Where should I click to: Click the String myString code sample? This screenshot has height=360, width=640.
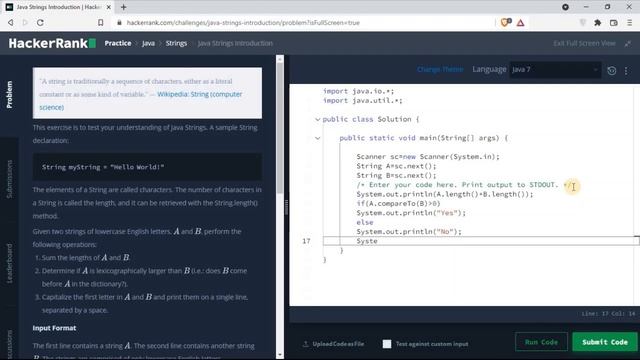click(x=103, y=167)
